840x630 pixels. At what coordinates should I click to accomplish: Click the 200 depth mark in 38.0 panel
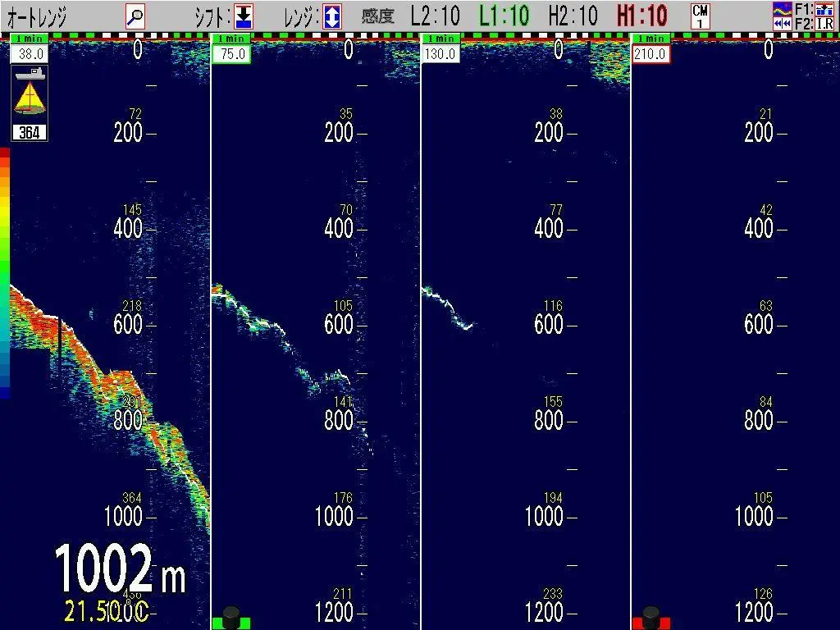pyautogui.click(x=128, y=132)
